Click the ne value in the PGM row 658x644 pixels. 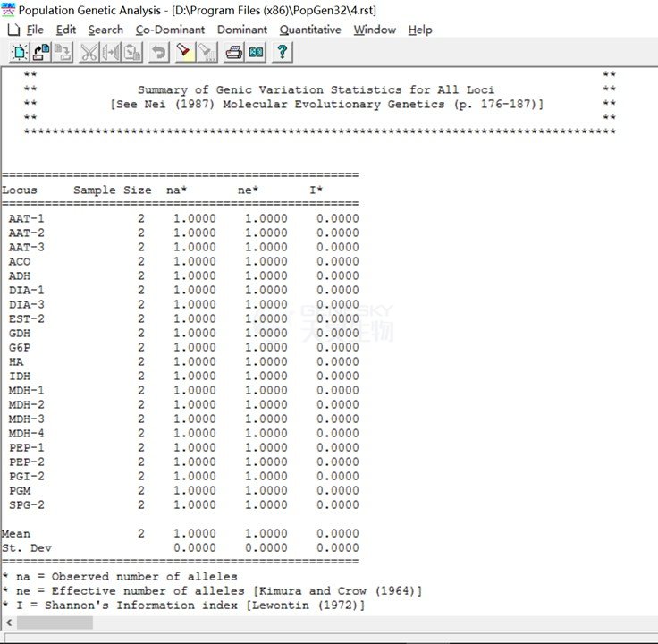point(266,491)
